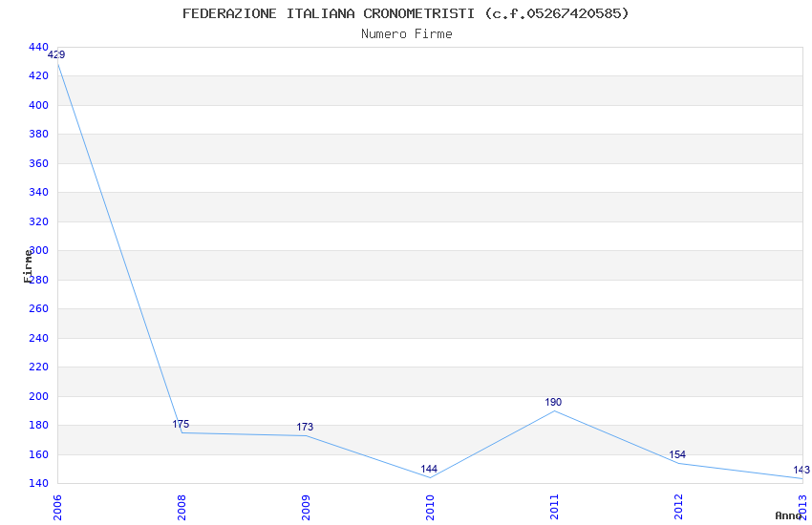Click the y-axis value 420
The width and height of the screenshot is (812, 525).
pos(39,76)
